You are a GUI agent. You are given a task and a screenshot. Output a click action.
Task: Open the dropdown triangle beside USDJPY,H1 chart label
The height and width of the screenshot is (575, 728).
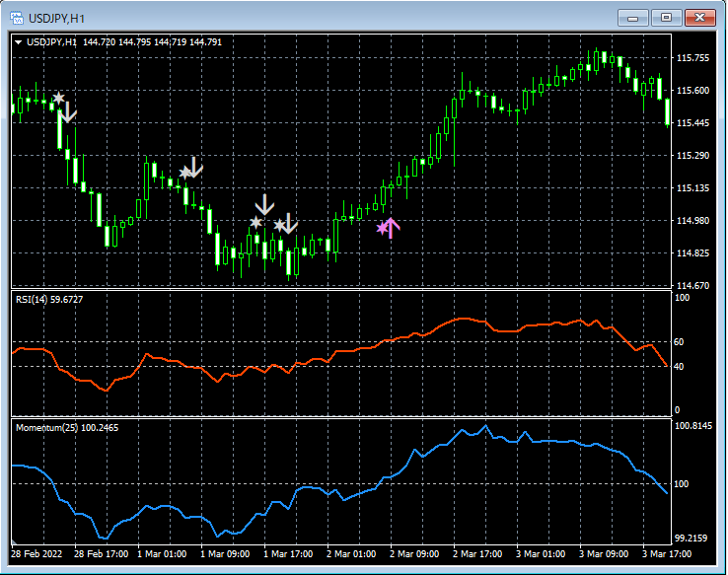[18, 42]
